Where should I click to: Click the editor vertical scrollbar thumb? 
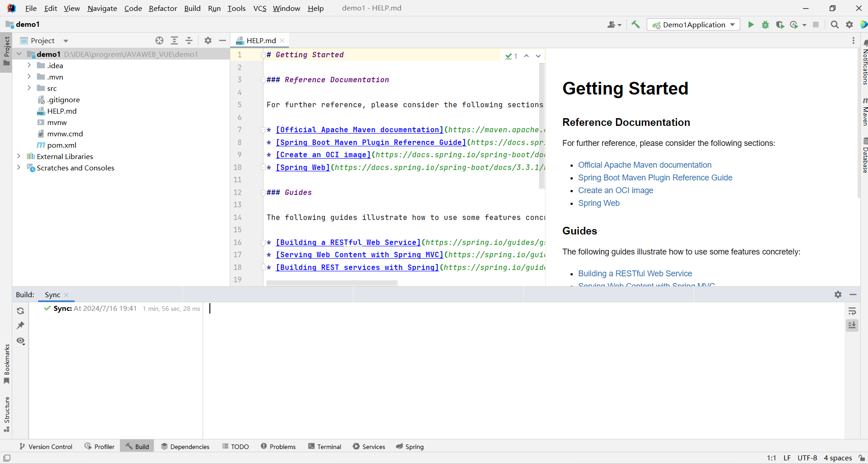pos(542,126)
